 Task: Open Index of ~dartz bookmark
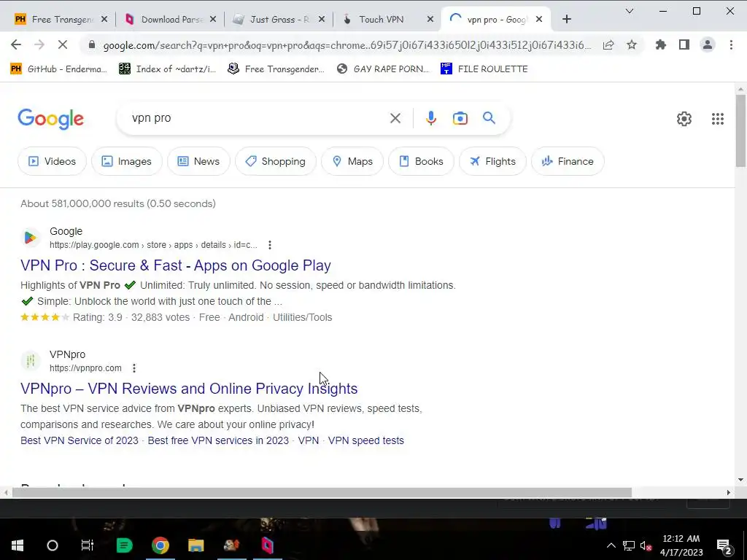(167, 69)
